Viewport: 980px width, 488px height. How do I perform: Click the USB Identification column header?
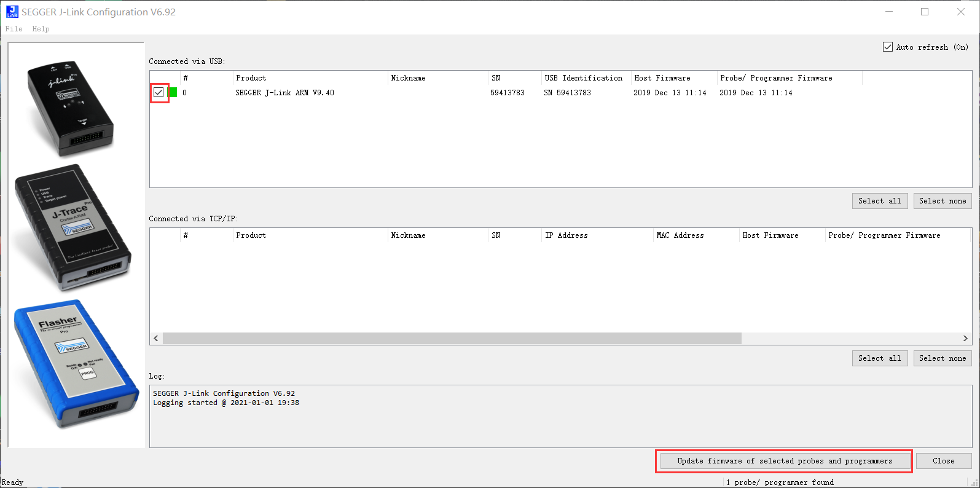click(586, 78)
